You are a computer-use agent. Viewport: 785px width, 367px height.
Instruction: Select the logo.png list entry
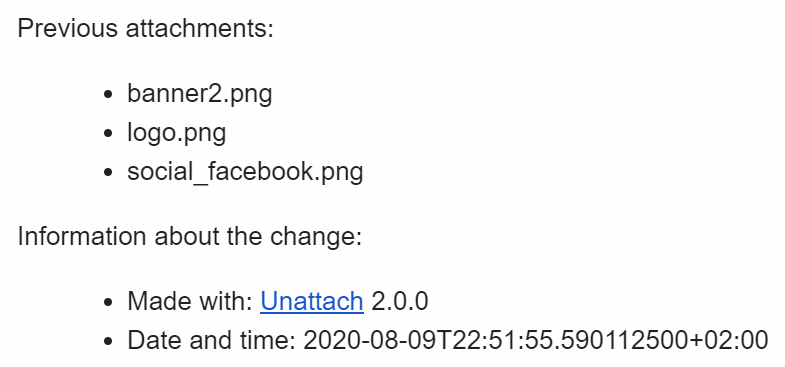(x=176, y=133)
